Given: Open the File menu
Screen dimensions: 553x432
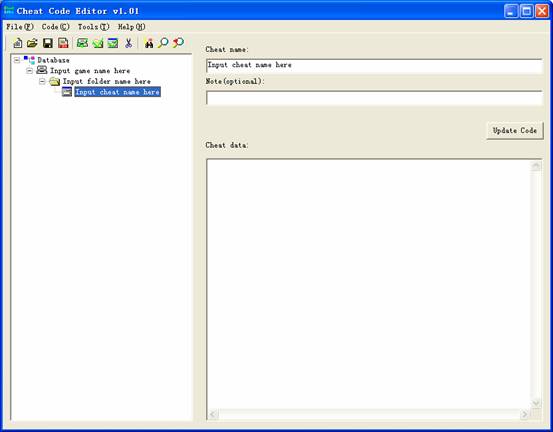Looking at the screenshot, I should [x=20, y=27].
